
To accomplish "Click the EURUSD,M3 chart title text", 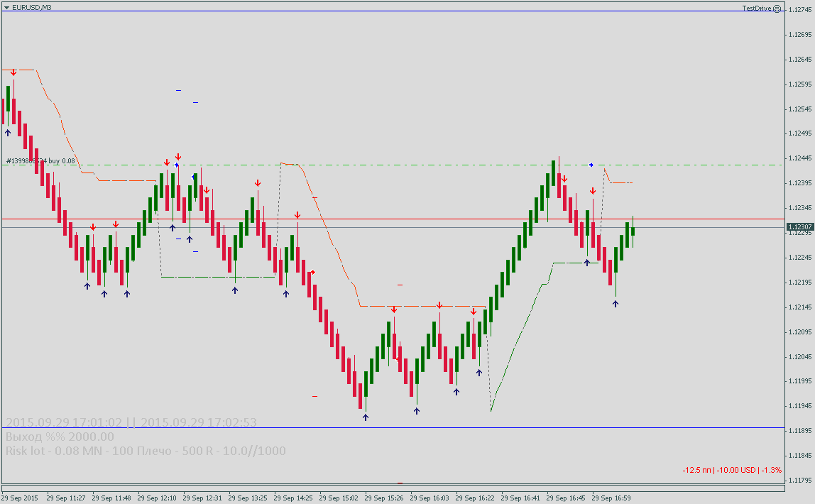I will 32,8.
